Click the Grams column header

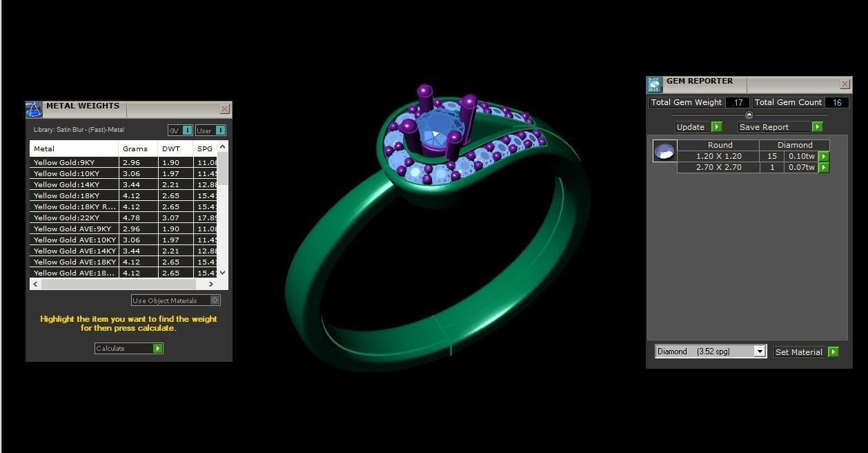pos(138,148)
